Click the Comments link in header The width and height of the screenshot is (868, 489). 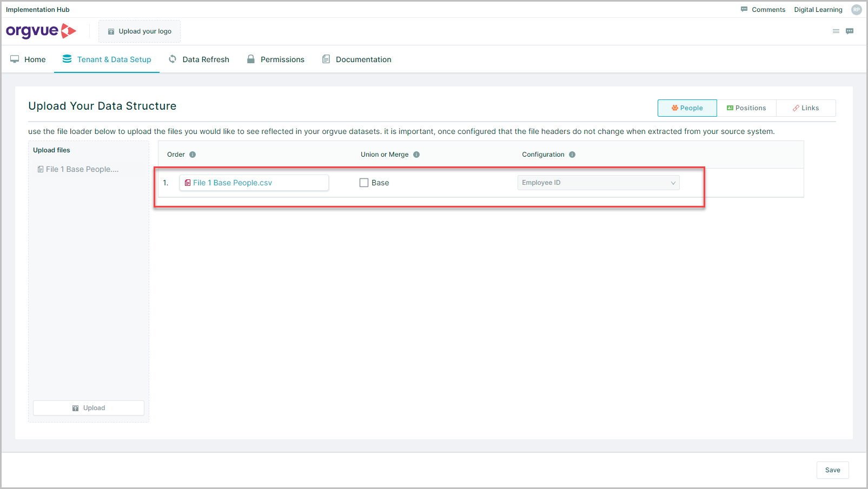point(763,10)
